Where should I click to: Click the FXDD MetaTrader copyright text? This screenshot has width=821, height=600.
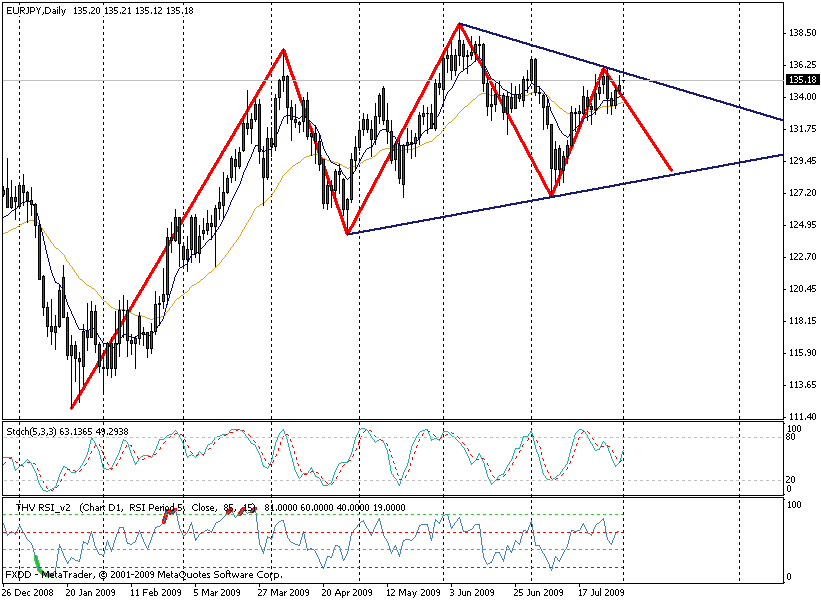pos(143,576)
